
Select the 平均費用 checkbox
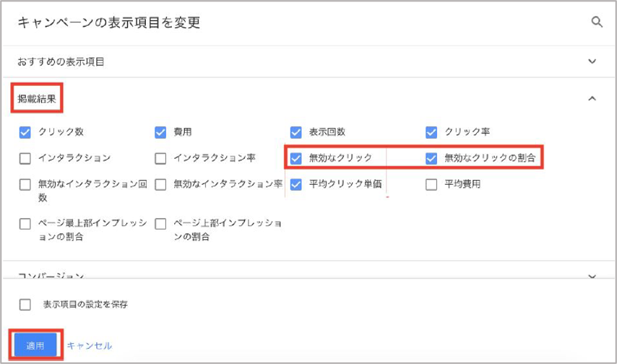[431, 184]
